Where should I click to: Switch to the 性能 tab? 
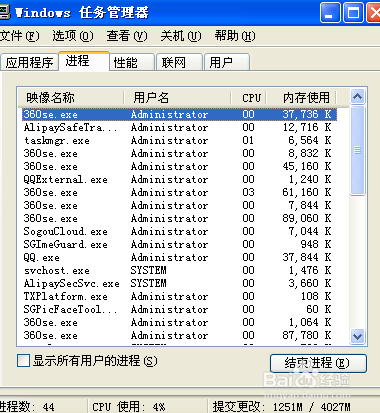click(x=132, y=62)
